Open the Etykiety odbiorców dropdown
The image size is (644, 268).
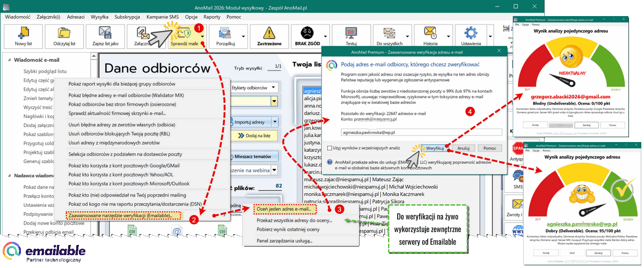[274, 87]
